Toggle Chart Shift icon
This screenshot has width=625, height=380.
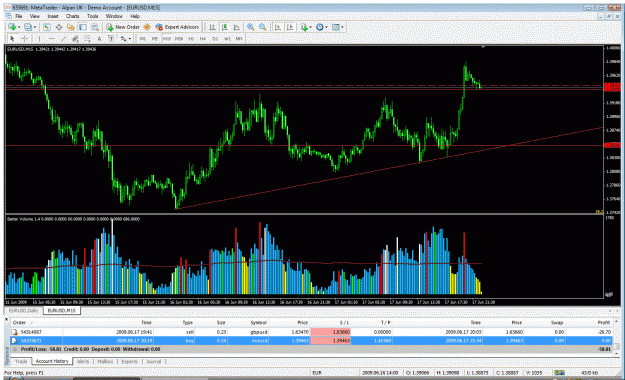290,27
